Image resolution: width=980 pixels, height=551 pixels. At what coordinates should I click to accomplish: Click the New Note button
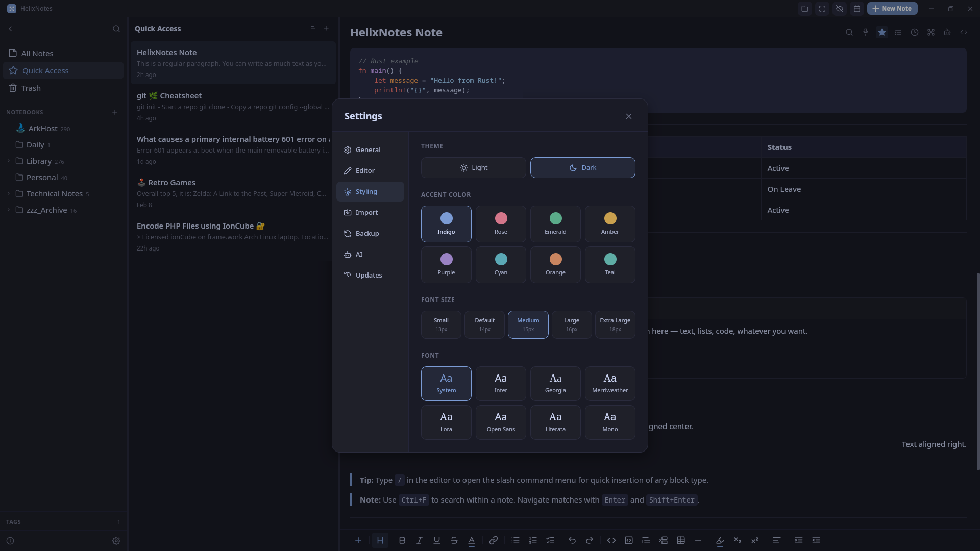pos(892,8)
